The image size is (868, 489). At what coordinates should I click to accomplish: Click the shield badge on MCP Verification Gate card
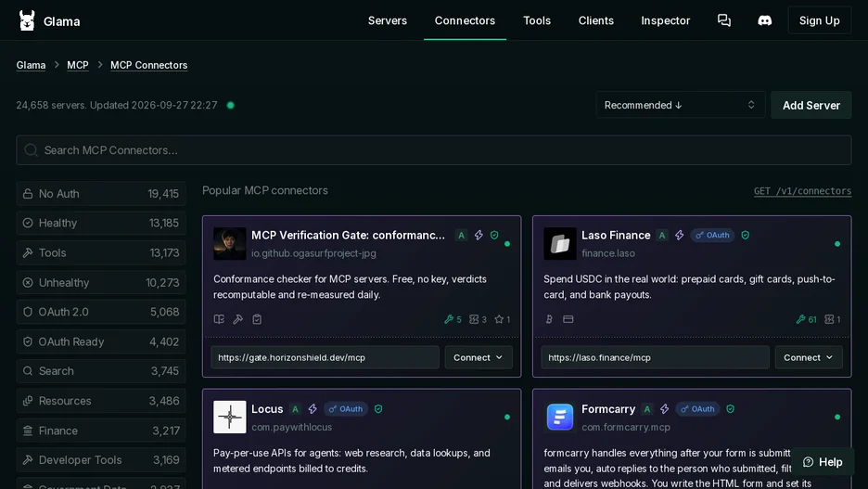pyautogui.click(x=494, y=236)
